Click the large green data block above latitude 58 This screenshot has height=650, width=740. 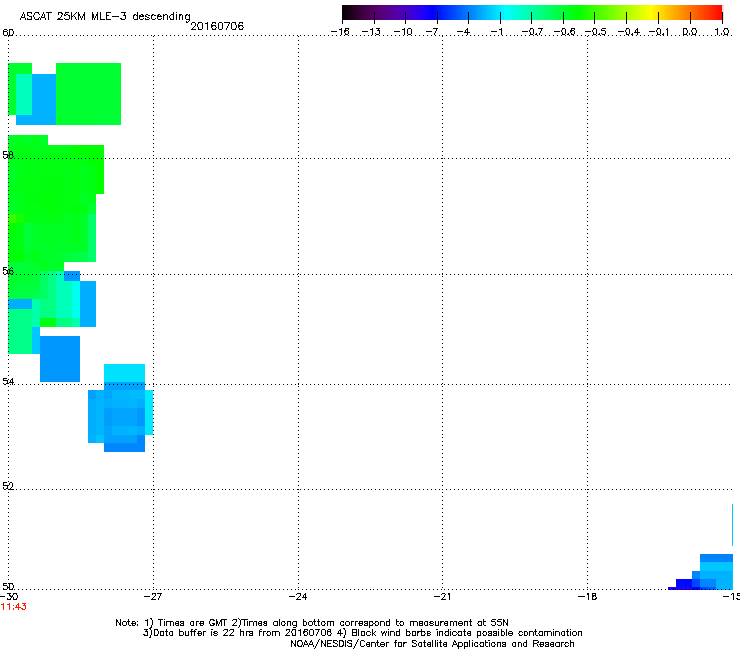pyautogui.click(x=88, y=94)
